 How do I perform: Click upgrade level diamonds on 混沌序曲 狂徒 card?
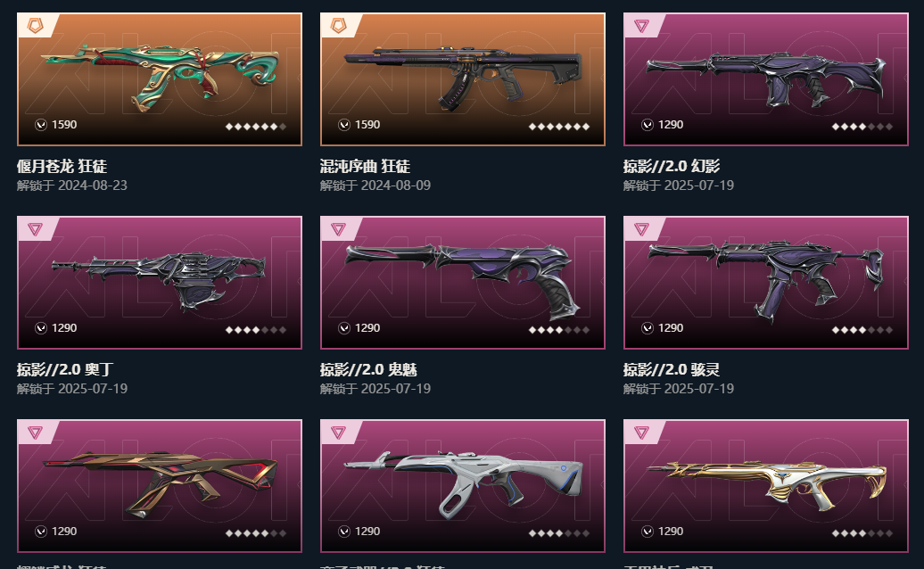click(x=558, y=126)
